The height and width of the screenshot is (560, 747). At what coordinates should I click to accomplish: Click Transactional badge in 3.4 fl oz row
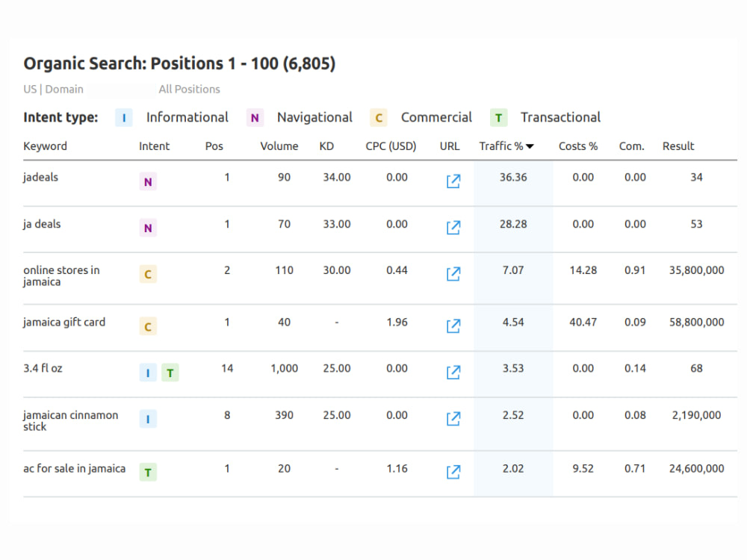[170, 373]
